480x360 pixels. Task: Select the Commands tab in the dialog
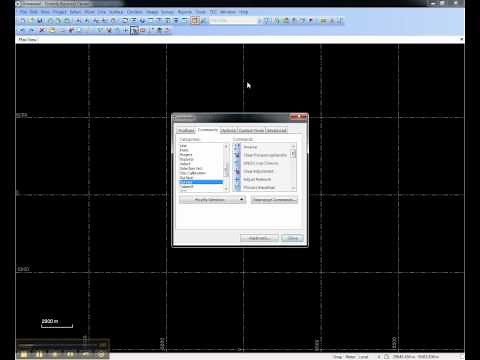208,130
